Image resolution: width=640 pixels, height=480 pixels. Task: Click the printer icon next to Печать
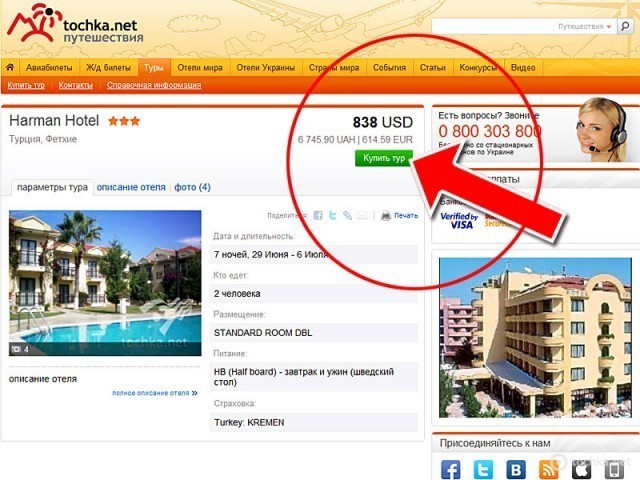point(386,216)
